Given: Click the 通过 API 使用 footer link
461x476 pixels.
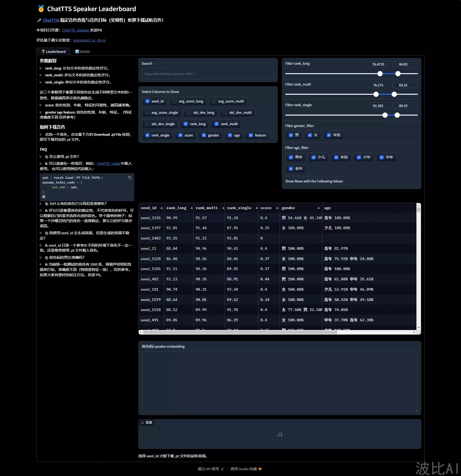Looking at the screenshot, I should click(211, 469).
